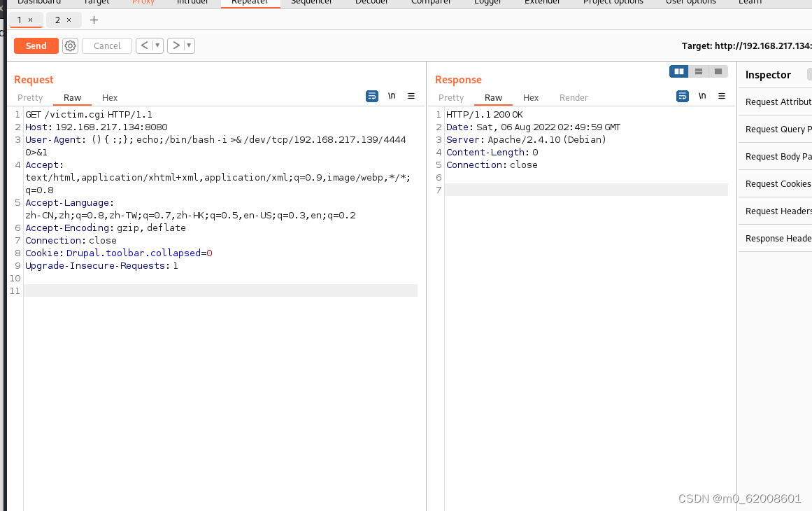
Task: Click the Host header line in the request
Action: coord(97,127)
